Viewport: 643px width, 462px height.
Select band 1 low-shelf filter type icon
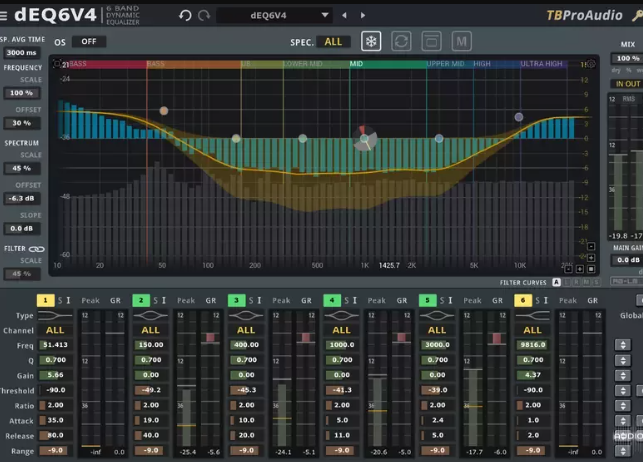55,315
